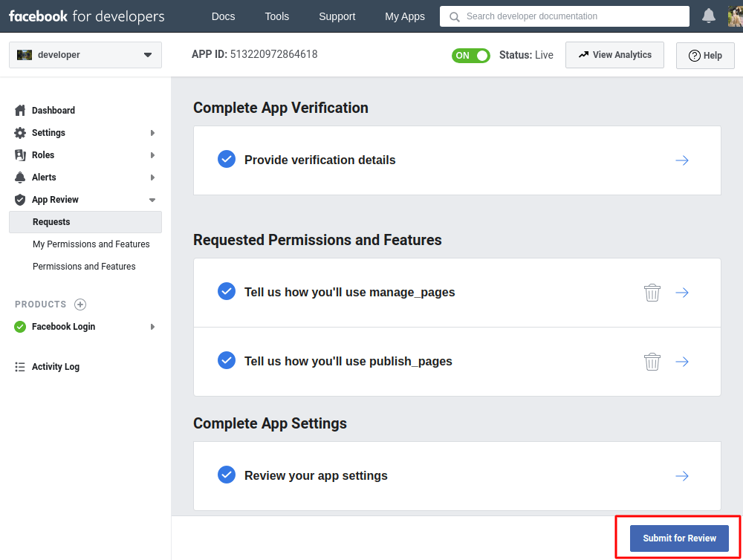Open manage_pages details via arrow

(x=682, y=293)
